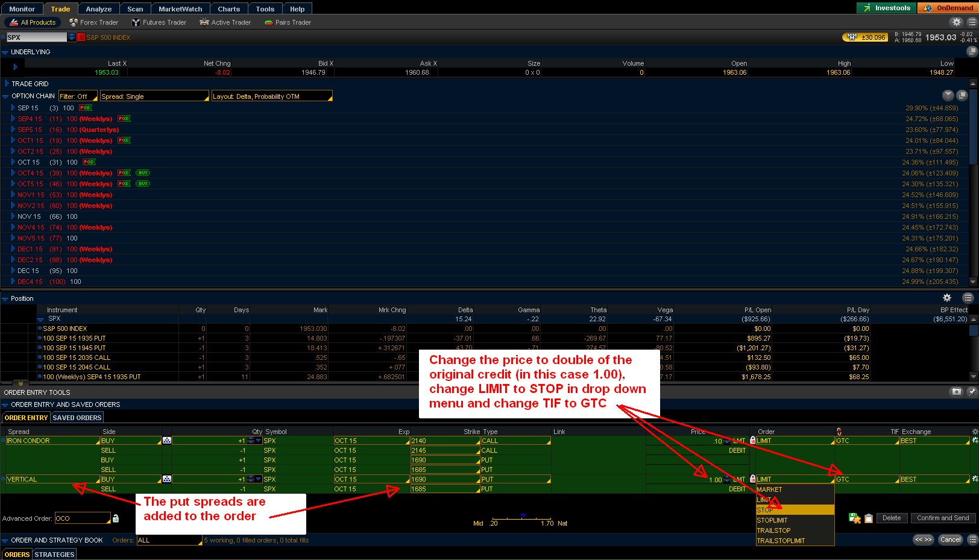This screenshot has width=979, height=560.
Task: Select the Vertical order row radio marker
Action: [4, 479]
